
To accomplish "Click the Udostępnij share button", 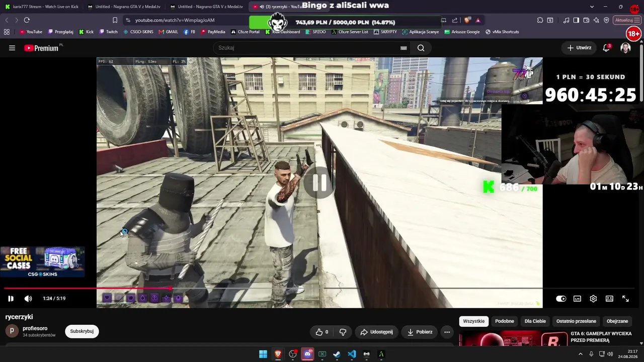I will (x=376, y=332).
